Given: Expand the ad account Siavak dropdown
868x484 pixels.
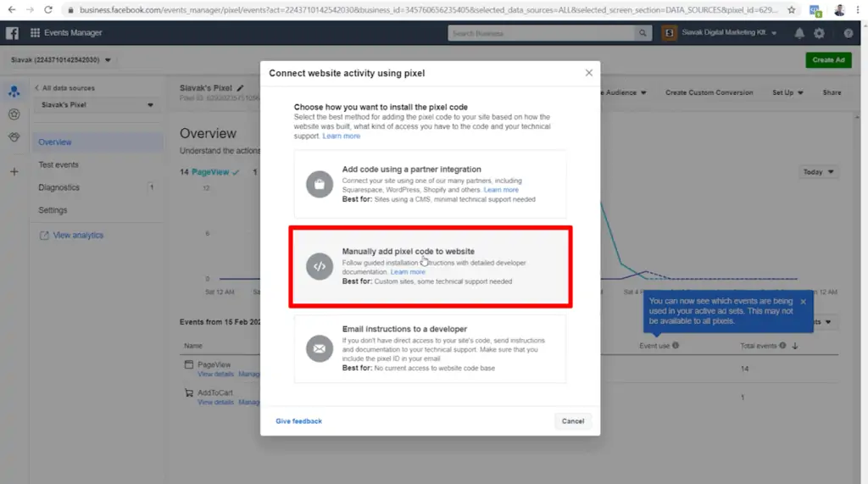Looking at the screenshot, I should point(61,60).
